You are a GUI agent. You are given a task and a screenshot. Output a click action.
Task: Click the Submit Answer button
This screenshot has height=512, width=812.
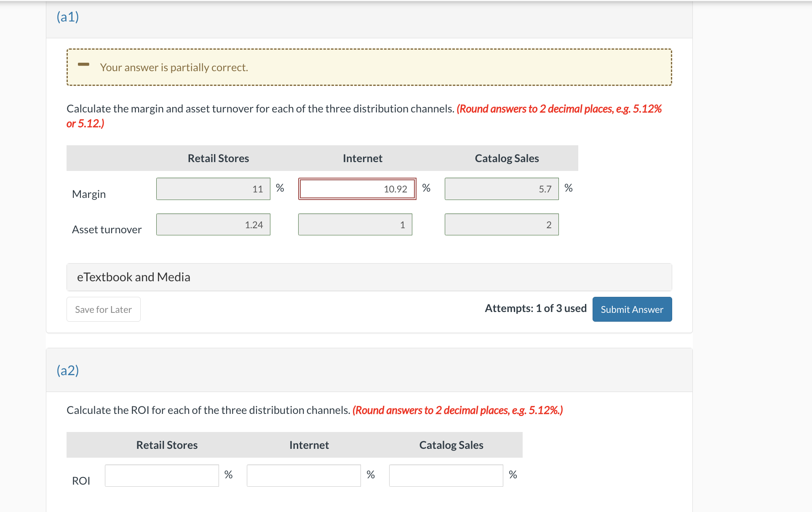point(632,309)
